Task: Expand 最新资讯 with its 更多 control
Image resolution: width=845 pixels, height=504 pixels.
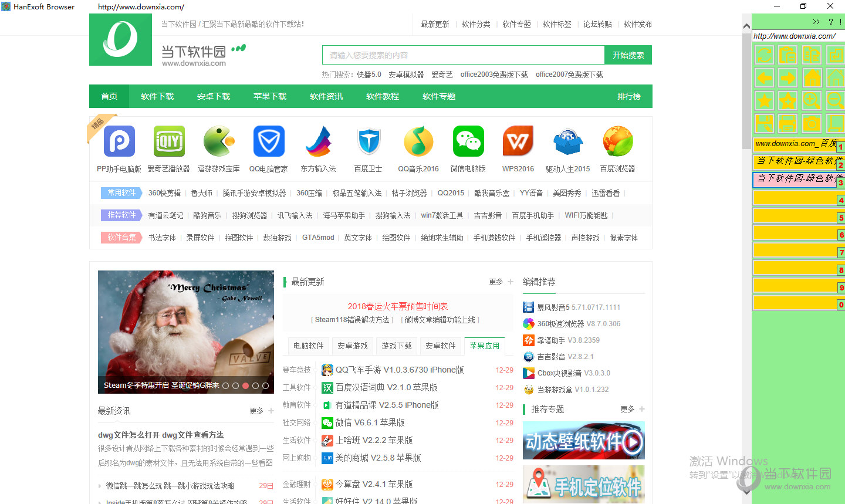Action: coord(256,411)
